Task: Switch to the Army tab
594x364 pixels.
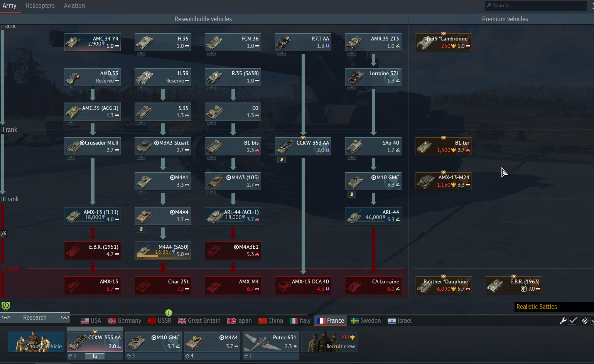Action: point(10,6)
